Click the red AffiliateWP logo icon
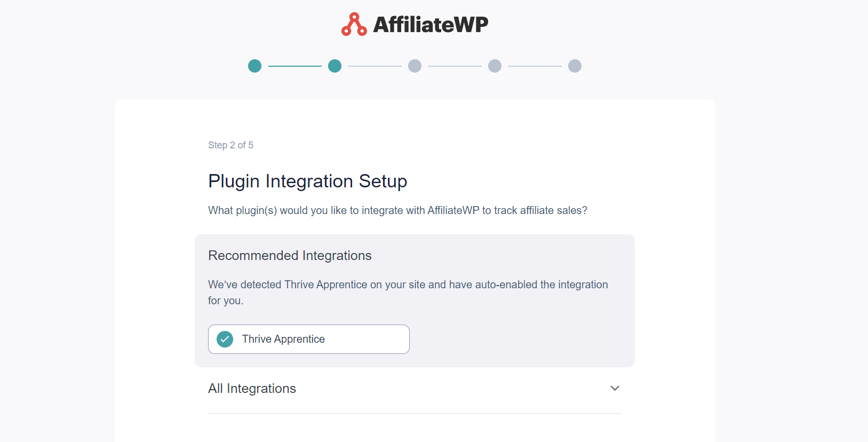This screenshot has width=868, height=442. coord(354,24)
